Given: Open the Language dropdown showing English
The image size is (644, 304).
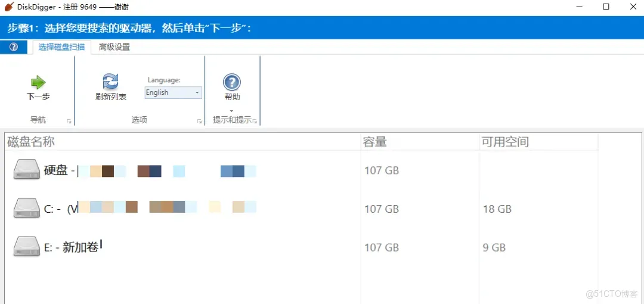Looking at the screenshot, I should [x=173, y=92].
